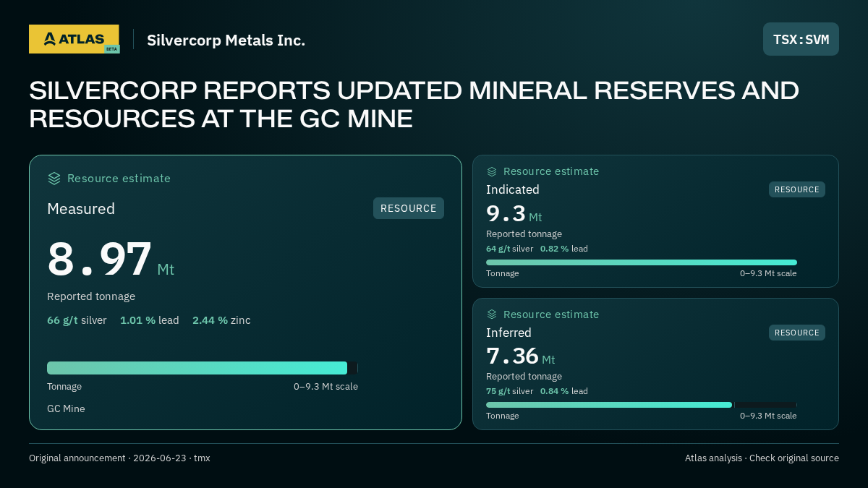Click Original announcement date footer text
868x488 pixels.
(119, 458)
